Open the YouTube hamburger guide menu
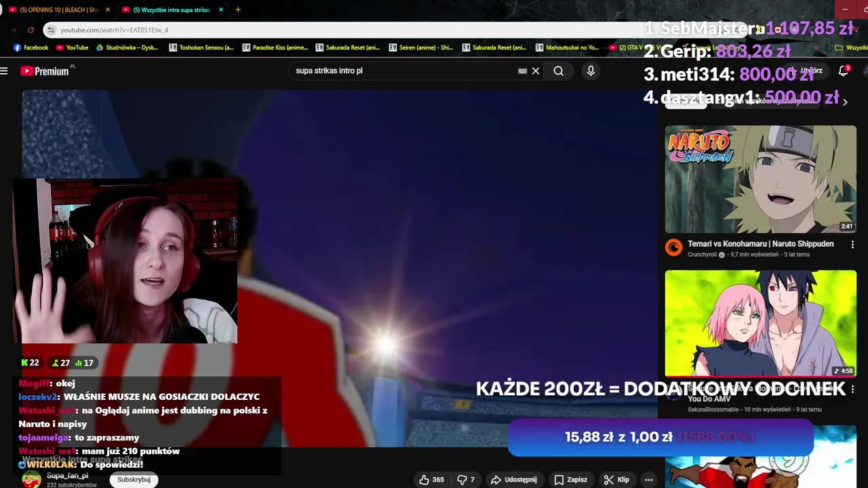 pos(4,71)
